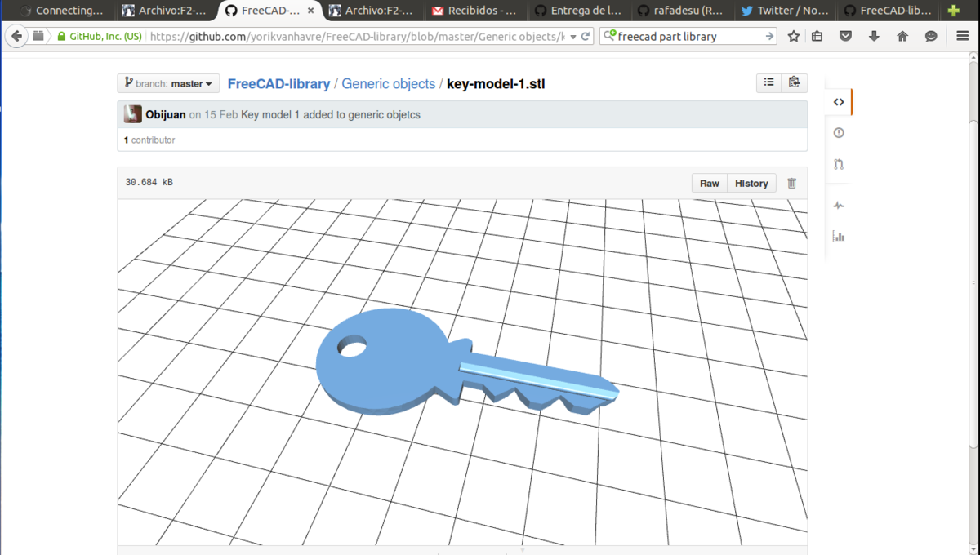
Task: Click the GitHub Code sidebar icon
Action: click(x=839, y=102)
